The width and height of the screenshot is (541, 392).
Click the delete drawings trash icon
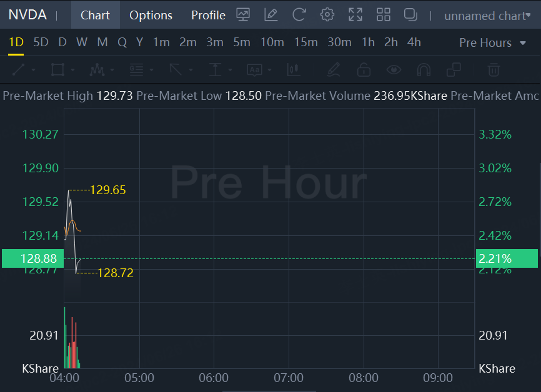(494, 69)
